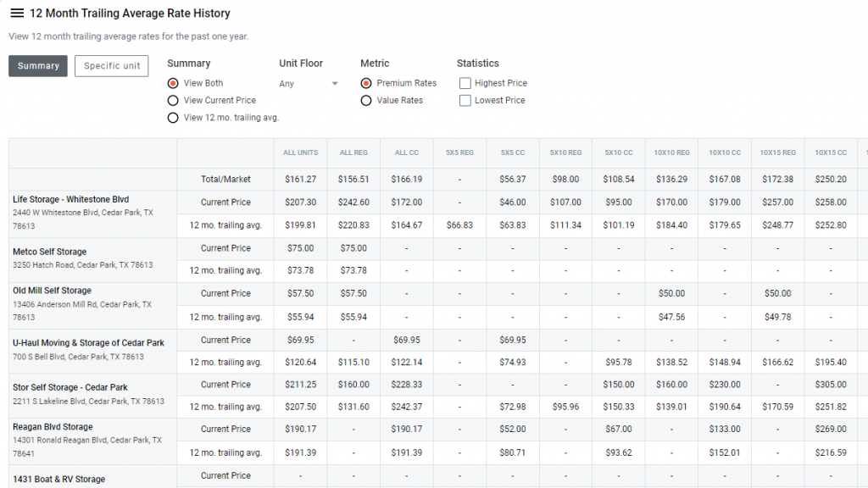Select the View Both option
The height and width of the screenshot is (488, 868).
[x=174, y=83]
